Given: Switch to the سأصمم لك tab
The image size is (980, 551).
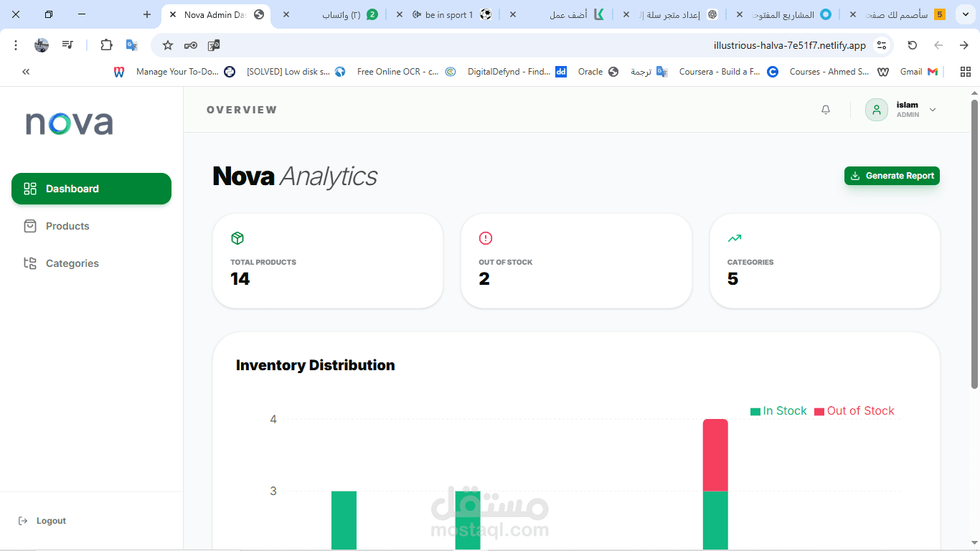Looking at the screenshot, I should [x=897, y=14].
